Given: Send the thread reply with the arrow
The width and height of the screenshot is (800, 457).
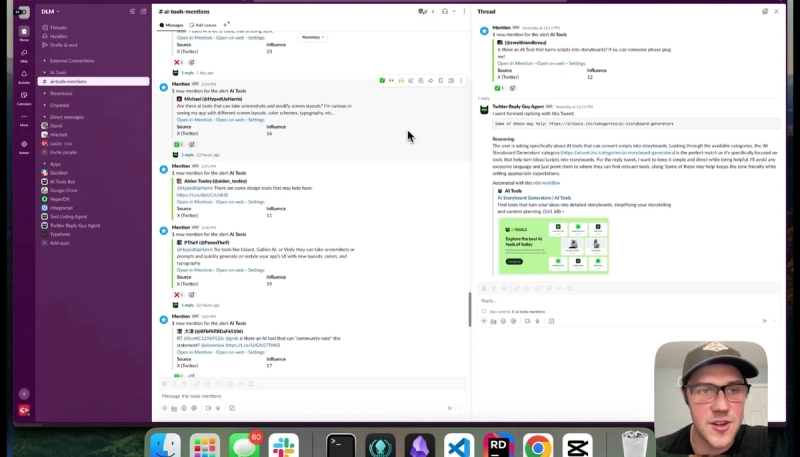Looking at the screenshot, I should [764, 321].
